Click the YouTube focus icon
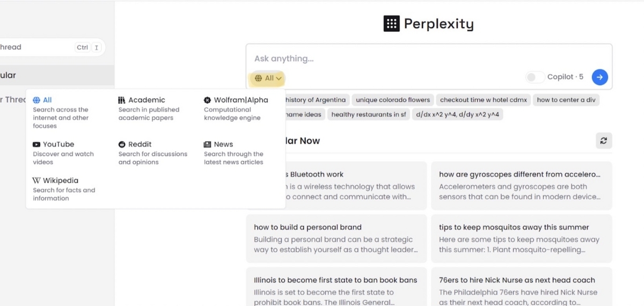Image resolution: width=644 pixels, height=306 pixels. 36,144
